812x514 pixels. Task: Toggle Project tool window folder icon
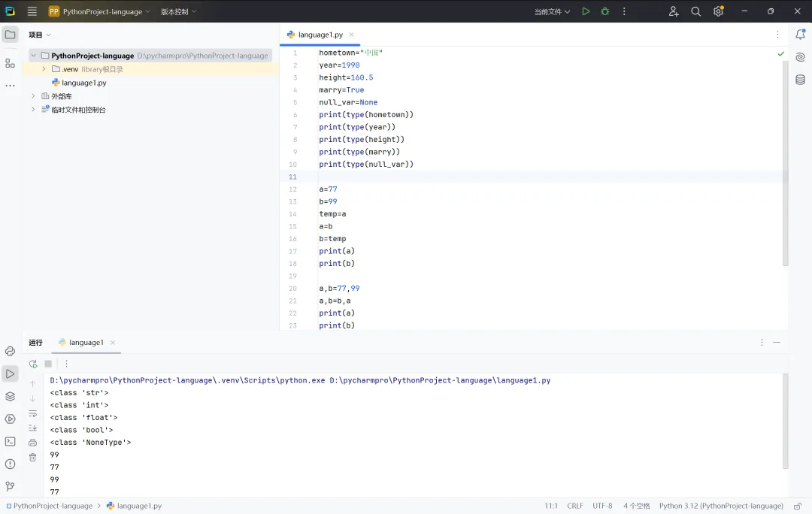coord(10,35)
